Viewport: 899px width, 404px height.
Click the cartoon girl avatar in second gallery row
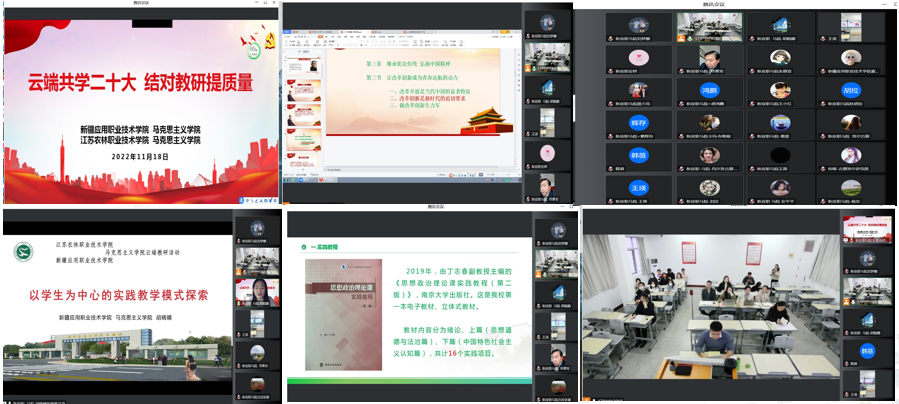(780, 57)
